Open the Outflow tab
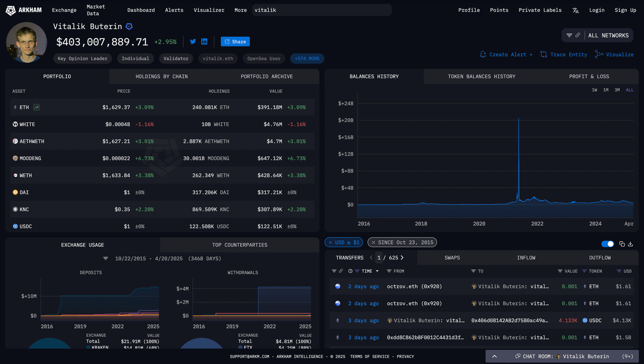The image size is (644, 364). point(600,258)
